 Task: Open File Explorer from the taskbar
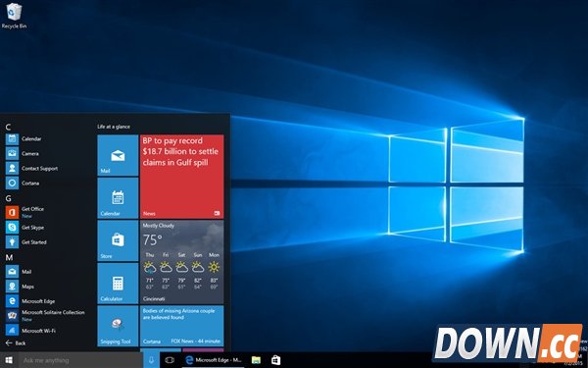tap(256, 360)
